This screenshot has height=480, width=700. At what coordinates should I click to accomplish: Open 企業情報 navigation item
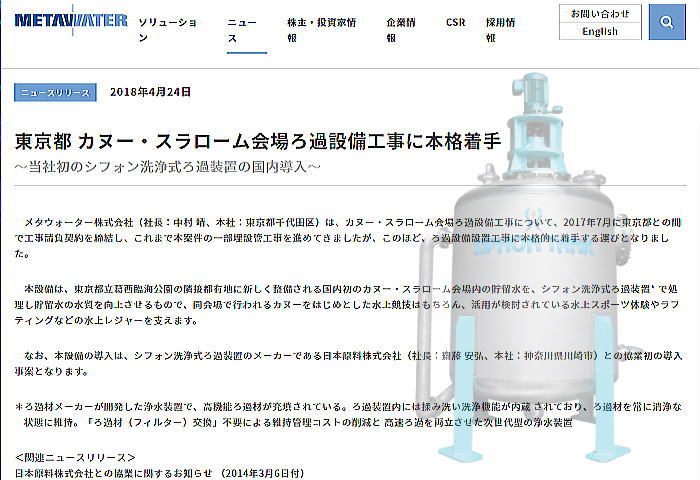(401, 30)
